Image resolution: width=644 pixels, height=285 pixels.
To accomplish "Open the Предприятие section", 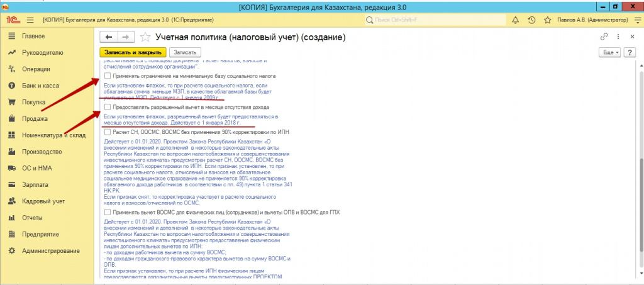I will pos(40,234).
